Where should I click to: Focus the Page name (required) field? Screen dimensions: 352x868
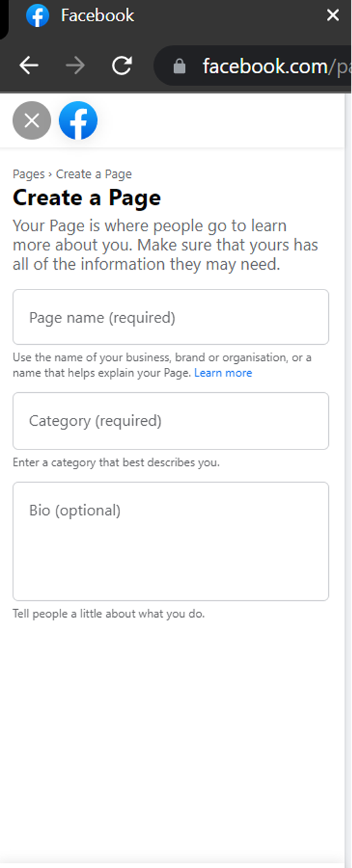[x=171, y=317]
